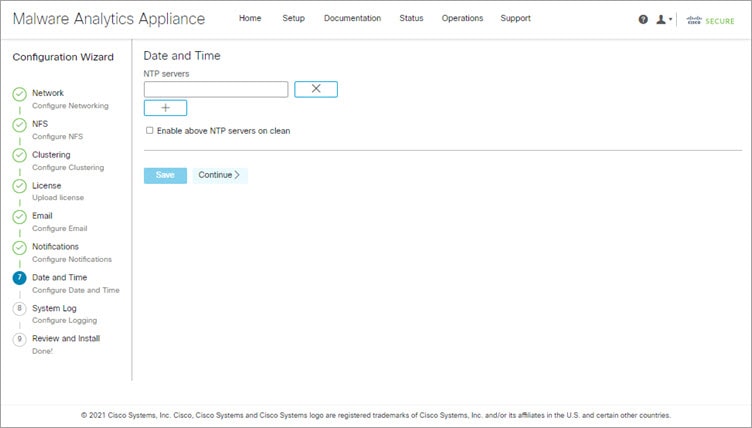Select the Date and Time wizard step
The width and height of the screenshot is (752, 428).
pos(59,277)
